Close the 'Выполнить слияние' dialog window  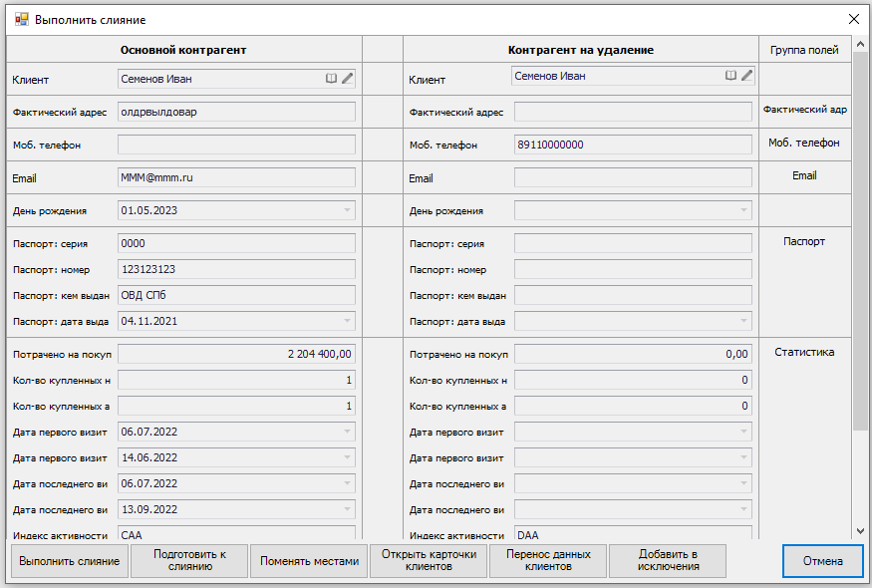tap(852, 19)
